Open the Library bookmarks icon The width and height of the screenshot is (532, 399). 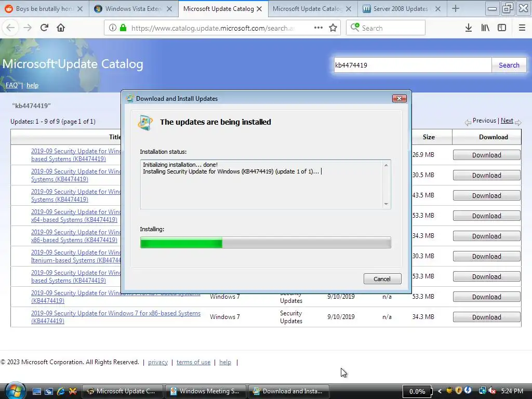[x=485, y=28]
